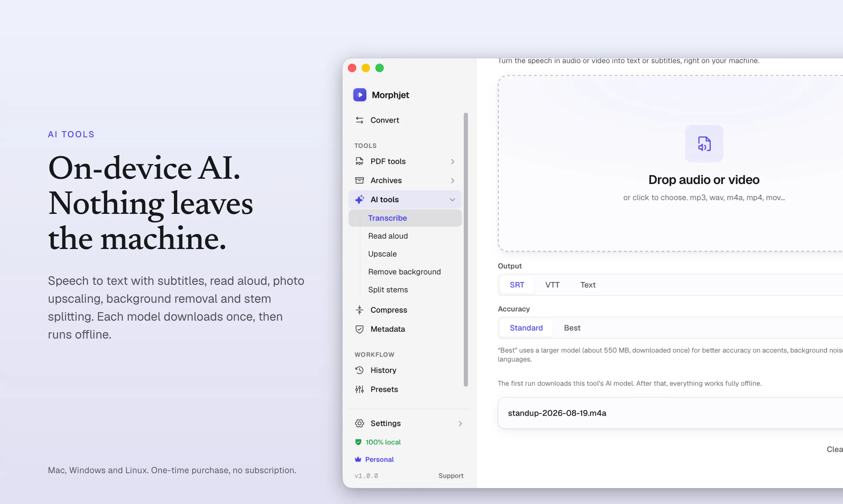Click the PDF tools file icon

point(359,161)
